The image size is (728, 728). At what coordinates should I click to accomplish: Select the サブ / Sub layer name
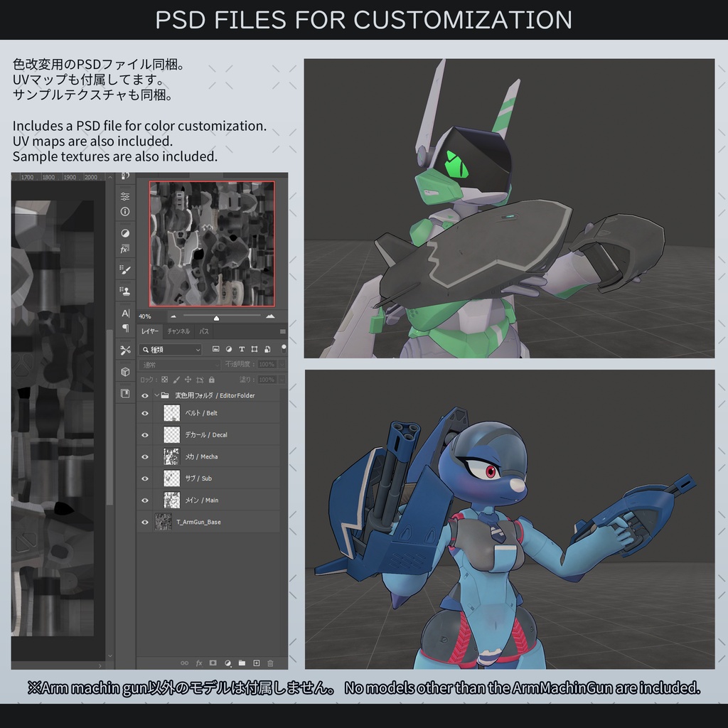[198, 478]
